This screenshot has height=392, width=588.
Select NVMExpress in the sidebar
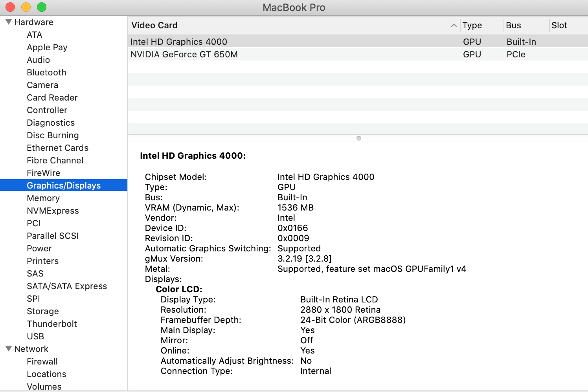(x=53, y=211)
